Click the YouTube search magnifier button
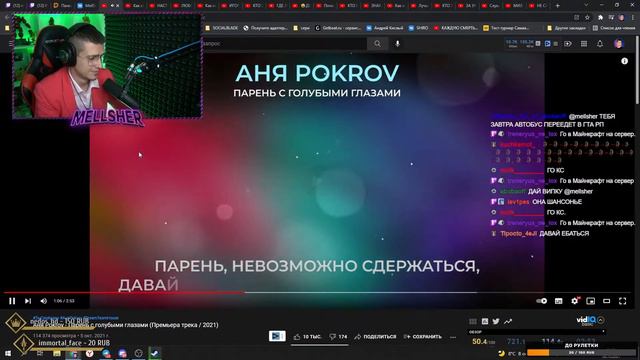Viewport: 640px width, 360px height. (377, 44)
